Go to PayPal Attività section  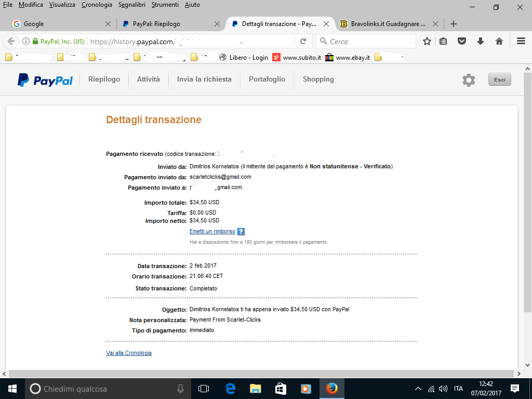[x=148, y=79]
